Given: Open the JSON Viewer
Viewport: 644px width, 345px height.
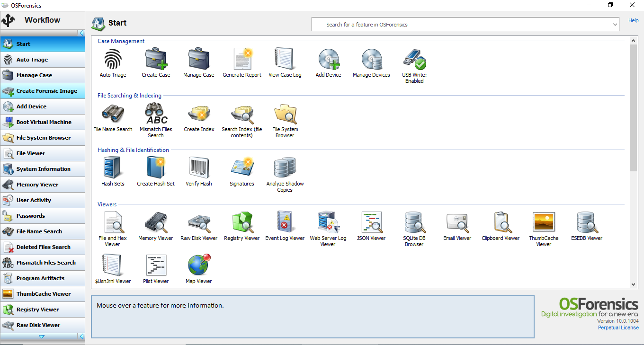Looking at the screenshot, I should pos(372,223).
